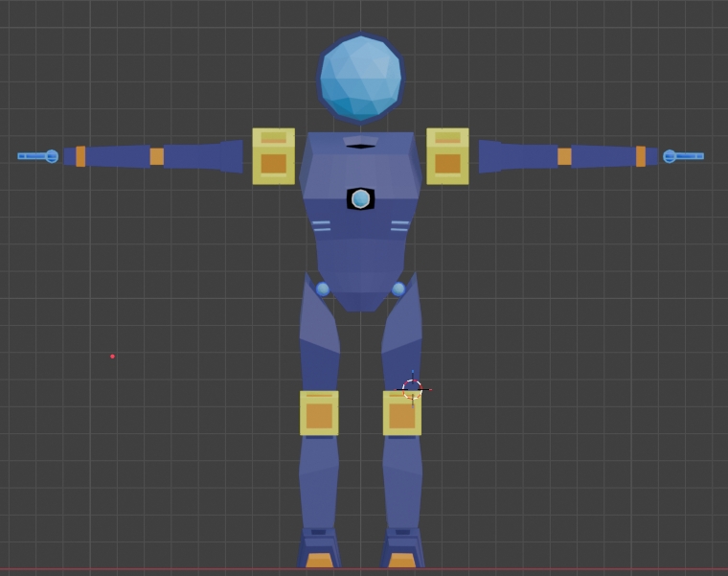Click the orange elbow band on the left arm
The height and width of the screenshot is (576, 728).
tap(156, 156)
